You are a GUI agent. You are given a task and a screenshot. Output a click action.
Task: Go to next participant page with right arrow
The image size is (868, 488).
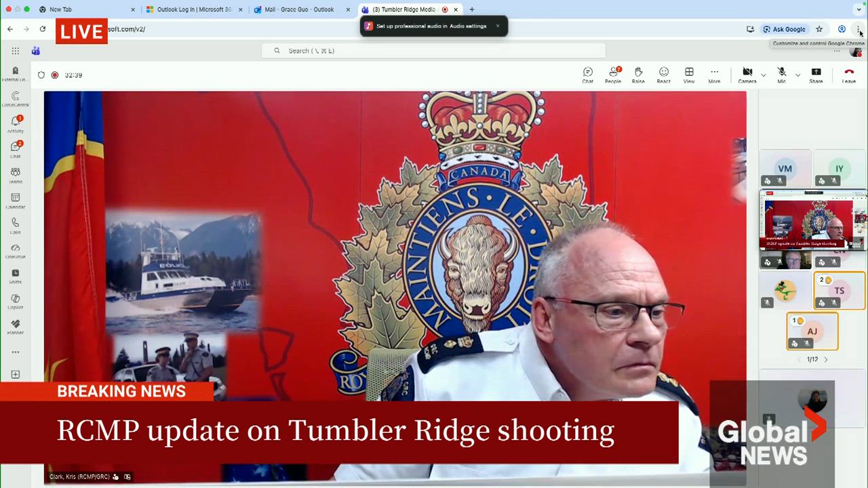point(825,359)
